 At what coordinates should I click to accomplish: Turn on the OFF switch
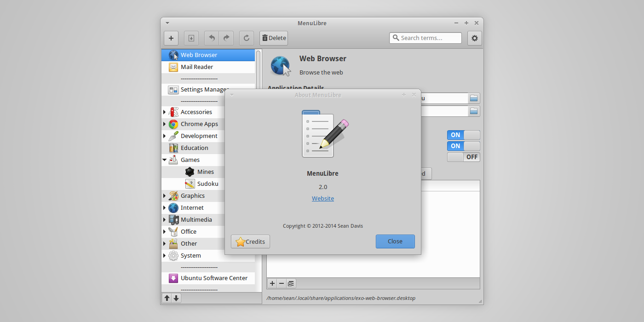pyautogui.click(x=463, y=157)
